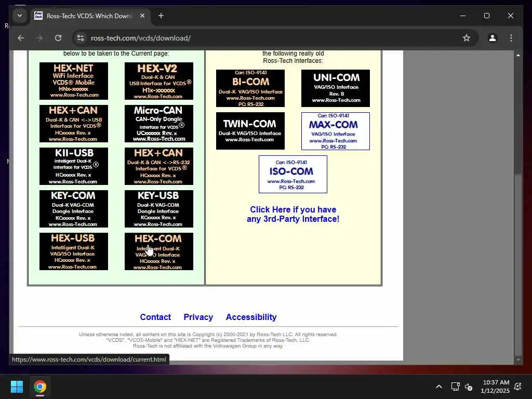The image size is (532, 399).
Task: Open the Privacy footer link
Action: coord(198,317)
